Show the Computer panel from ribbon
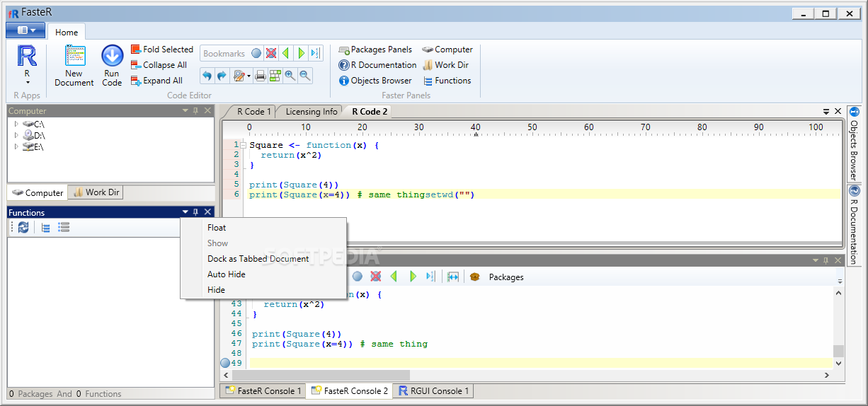The image size is (868, 406). click(x=447, y=50)
